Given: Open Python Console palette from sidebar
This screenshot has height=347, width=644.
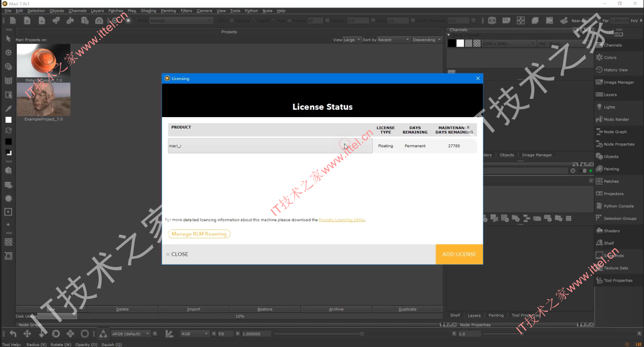Looking at the screenshot, I should point(619,206).
